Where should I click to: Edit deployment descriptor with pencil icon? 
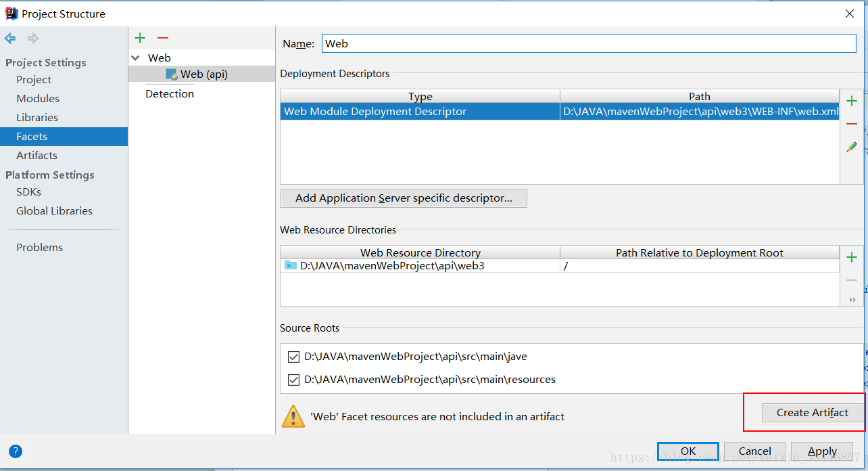pos(852,146)
